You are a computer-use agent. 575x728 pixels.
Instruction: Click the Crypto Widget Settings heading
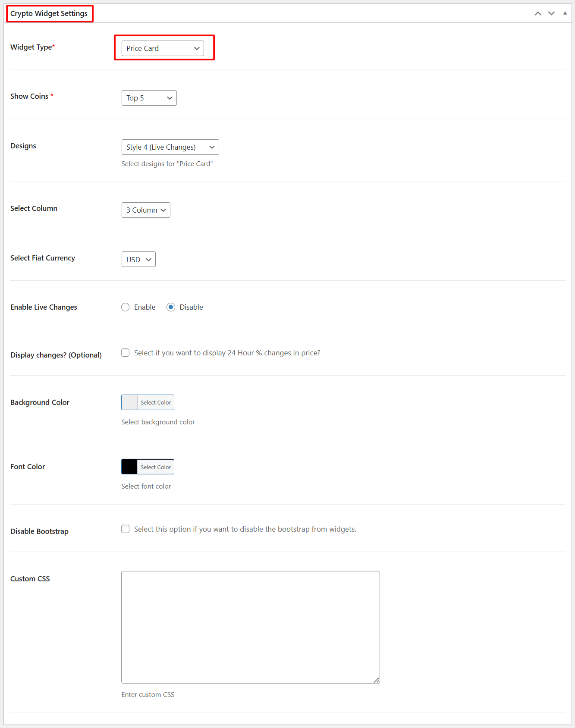coord(49,13)
